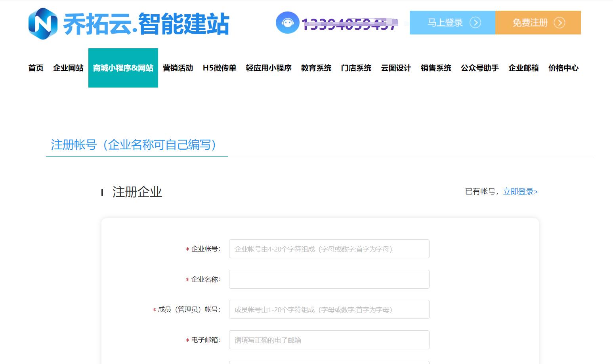Screen dimensions: 613x364
Task: Click the arrow icon inside 马上登录
Action: 476,23
